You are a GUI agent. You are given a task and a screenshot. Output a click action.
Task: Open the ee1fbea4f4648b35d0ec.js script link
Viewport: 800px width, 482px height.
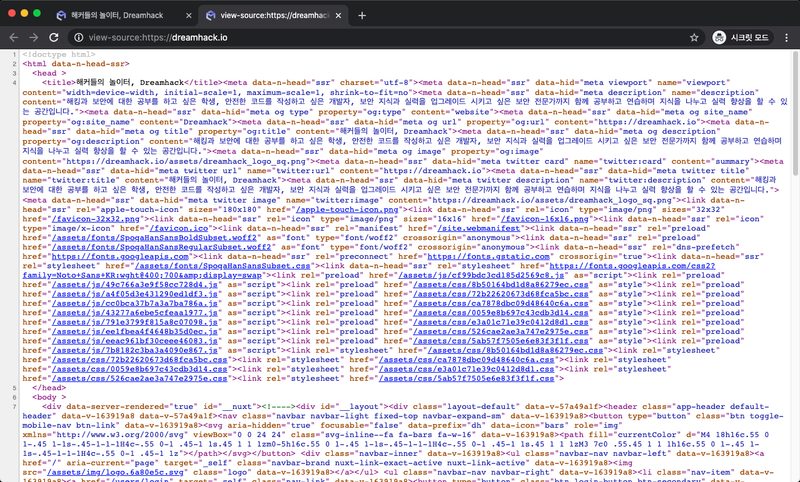(x=135, y=332)
